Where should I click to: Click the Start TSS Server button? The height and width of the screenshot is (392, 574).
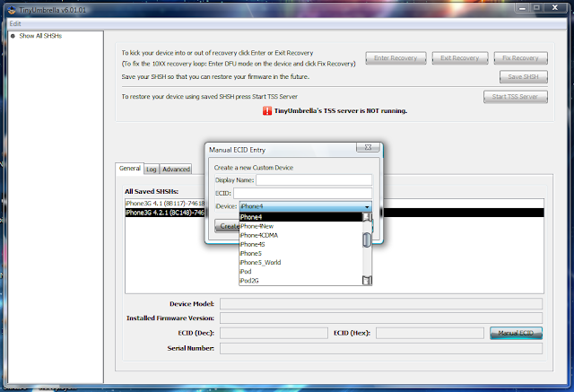coord(516,97)
